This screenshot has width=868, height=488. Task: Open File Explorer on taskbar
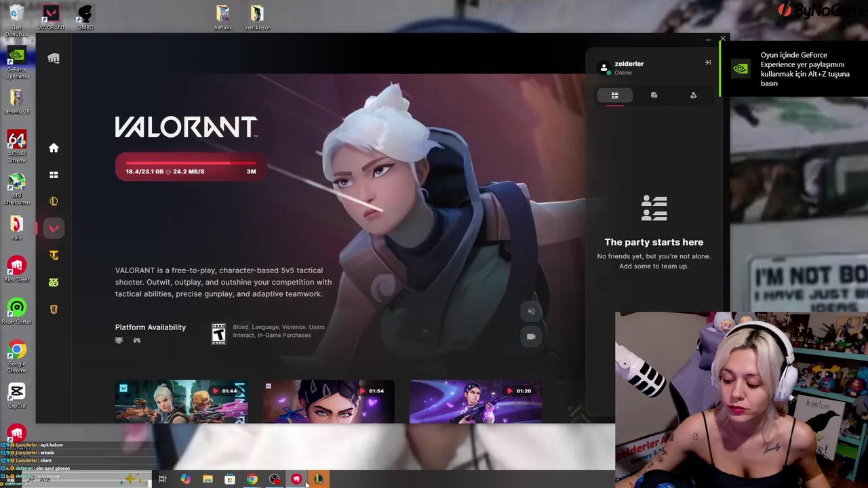(x=208, y=479)
